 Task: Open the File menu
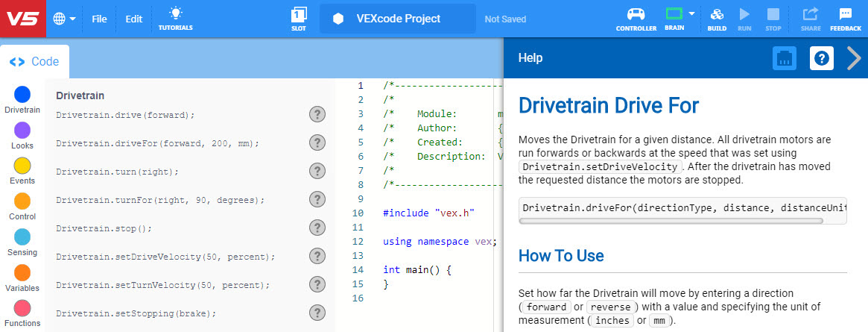[x=99, y=19]
